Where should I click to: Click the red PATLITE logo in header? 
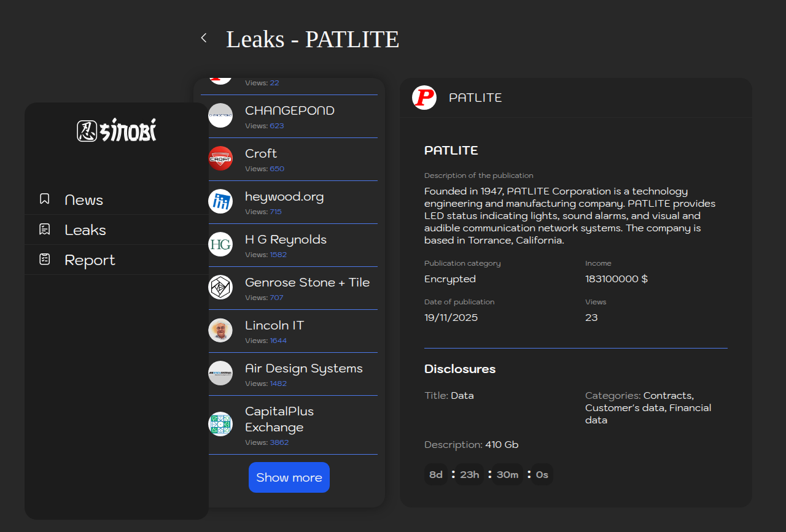[x=424, y=98]
